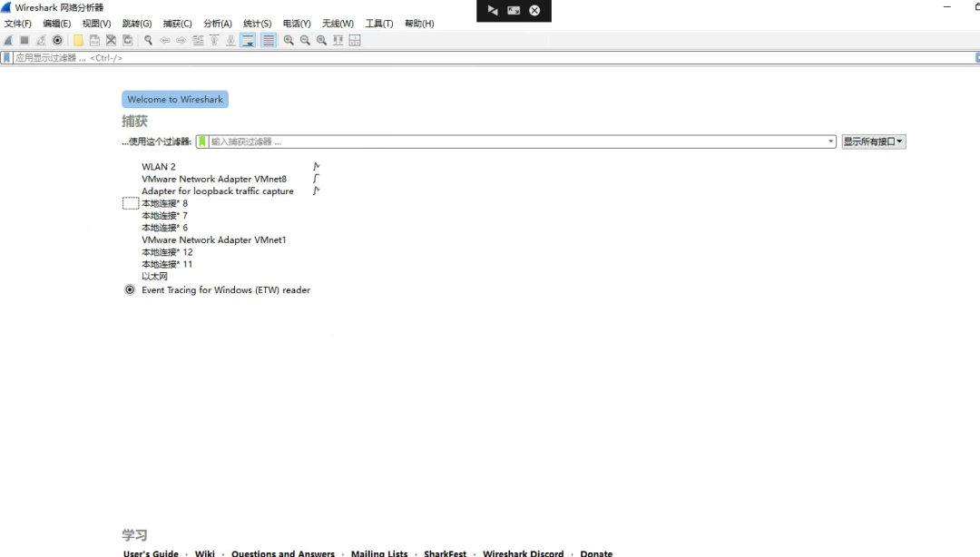Click the last toolbar layout icon

click(355, 40)
